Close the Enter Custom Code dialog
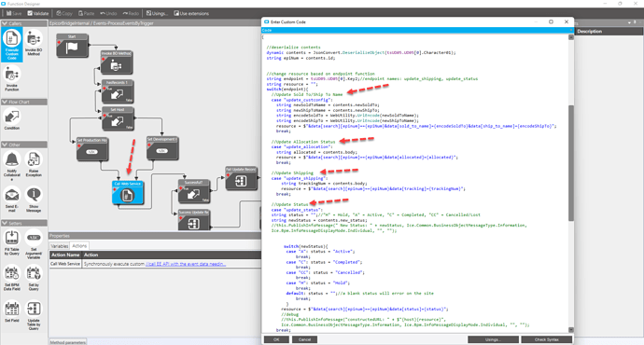The height and width of the screenshot is (345, 644). click(567, 21)
